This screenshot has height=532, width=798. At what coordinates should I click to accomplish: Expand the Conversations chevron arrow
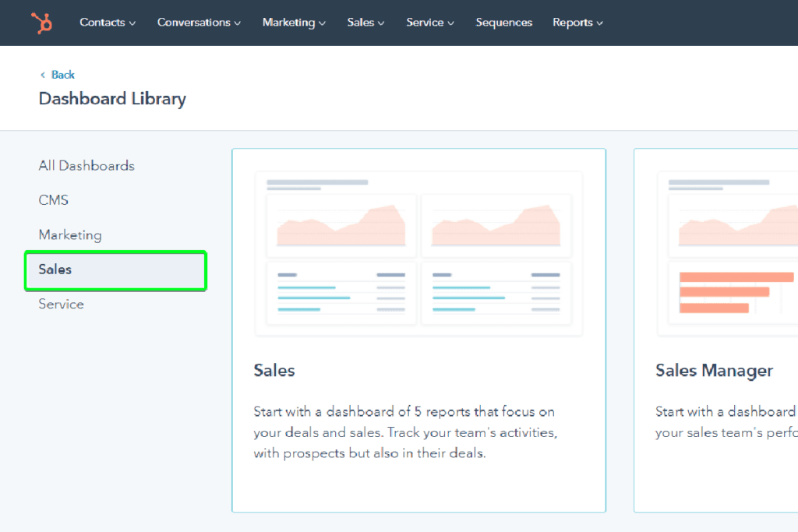coord(238,23)
